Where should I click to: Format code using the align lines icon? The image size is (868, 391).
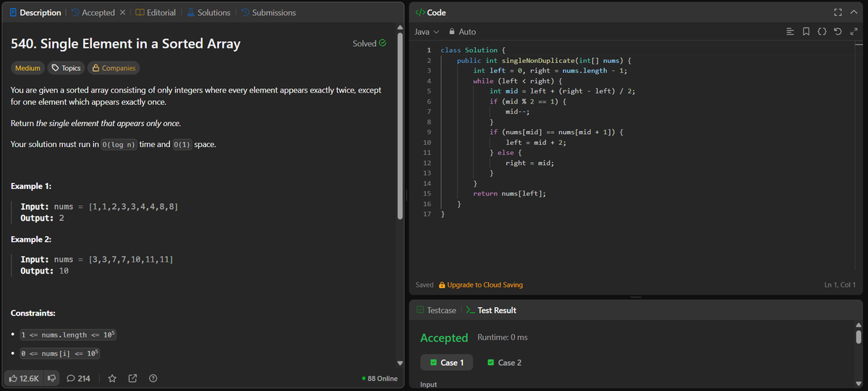(791, 32)
